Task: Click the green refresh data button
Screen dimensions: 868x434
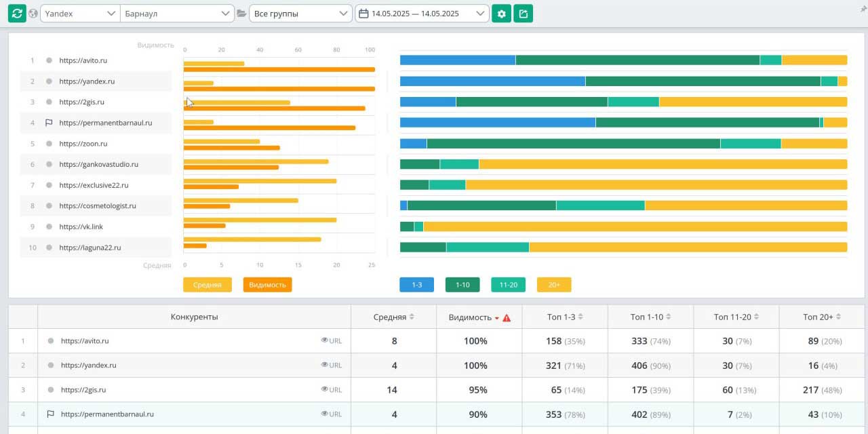Action: pyautogui.click(x=17, y=14)
